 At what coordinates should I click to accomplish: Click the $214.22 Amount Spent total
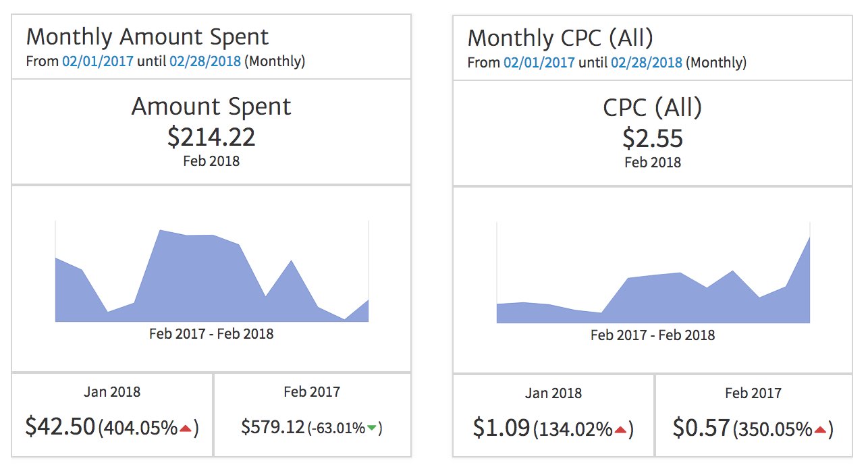211,137
